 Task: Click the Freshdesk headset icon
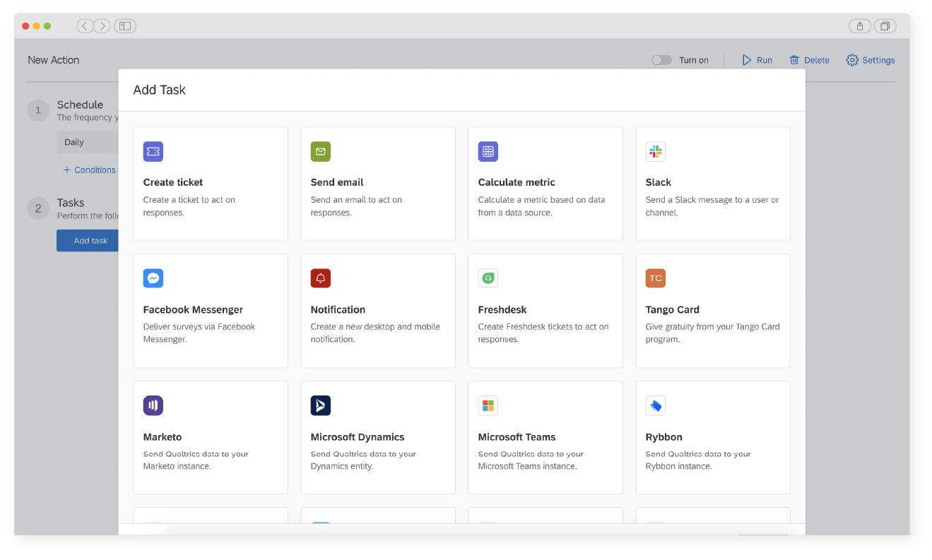(x=488, y=278)
